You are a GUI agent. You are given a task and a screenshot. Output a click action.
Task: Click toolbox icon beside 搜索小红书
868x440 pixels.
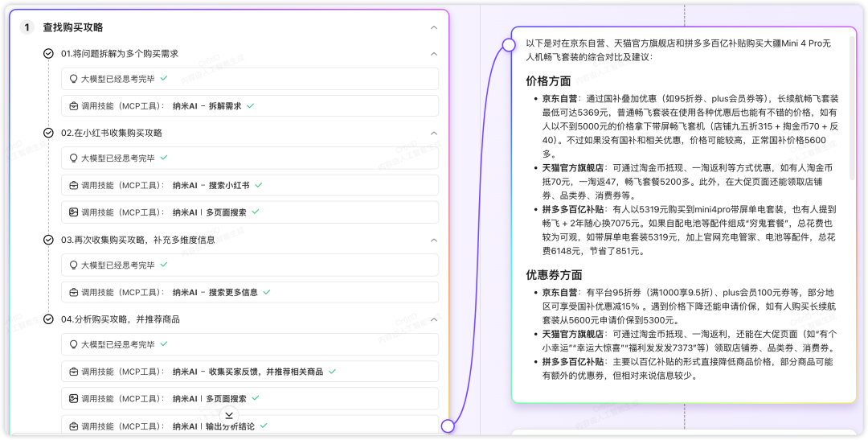pos(73,185)
